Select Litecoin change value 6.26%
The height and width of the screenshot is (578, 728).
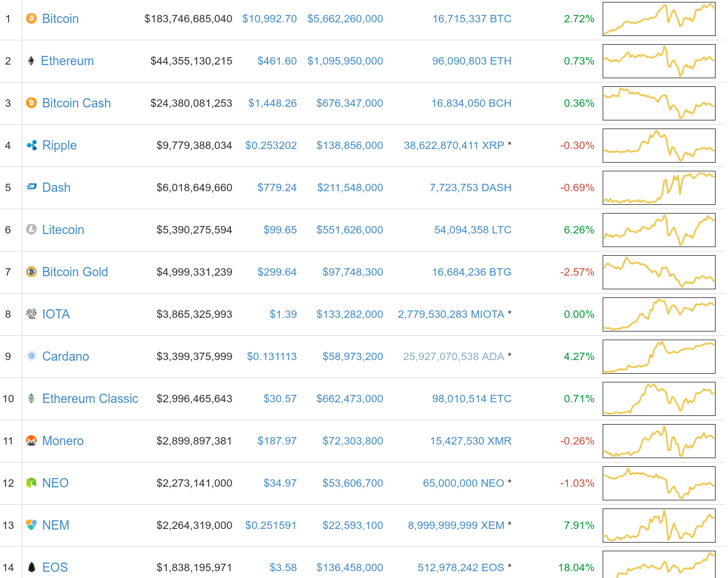point(579,230)
